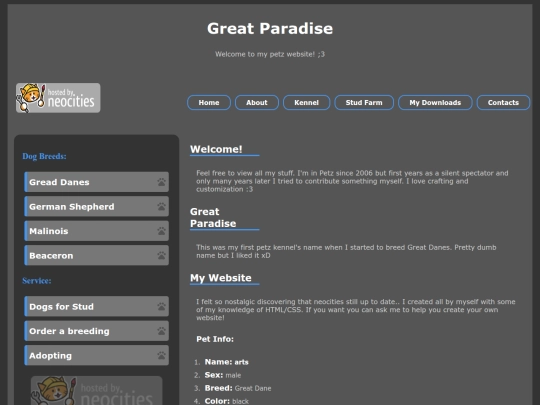540x405 pixels.
Task: Open the hosted by neocities badge near header
Action: coord(58,98)
